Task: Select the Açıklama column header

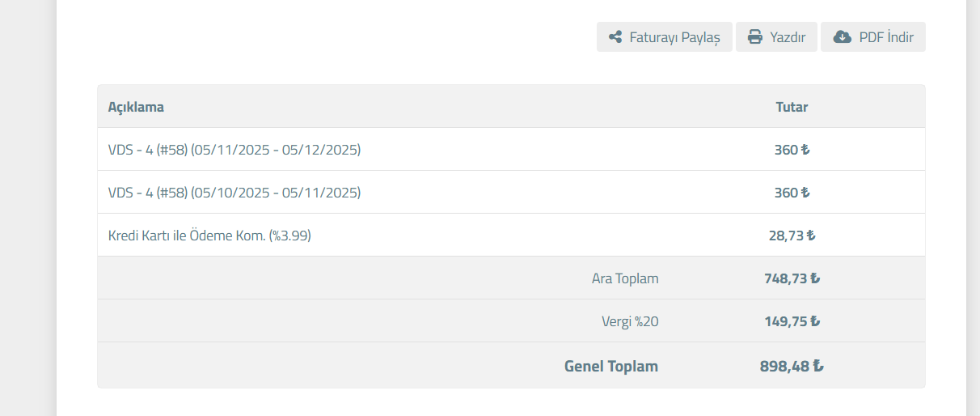Action: click(136, 107)
